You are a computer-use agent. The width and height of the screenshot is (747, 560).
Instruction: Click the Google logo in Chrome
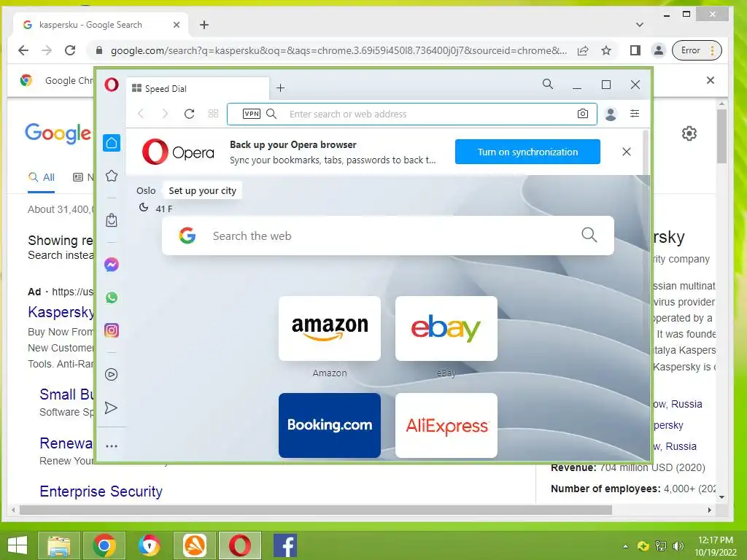pyautogui.click(x=58, y=133)
